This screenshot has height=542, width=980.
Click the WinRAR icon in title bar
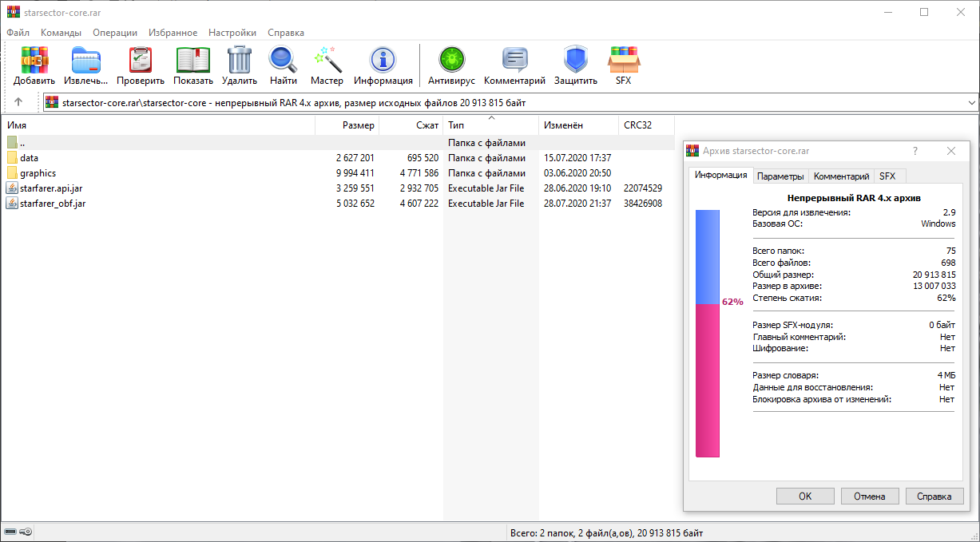click(13, 12)
